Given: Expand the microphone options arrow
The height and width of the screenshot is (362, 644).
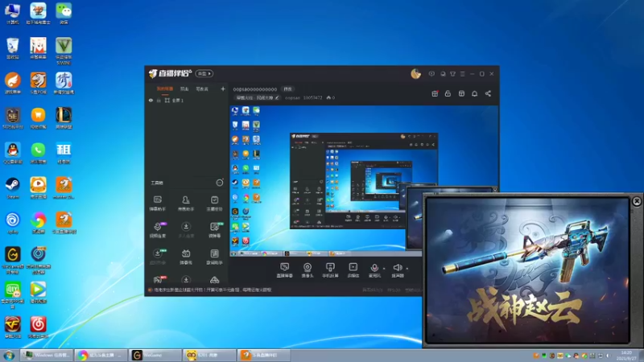Looking at the screenshot, I should click(384, 269).
